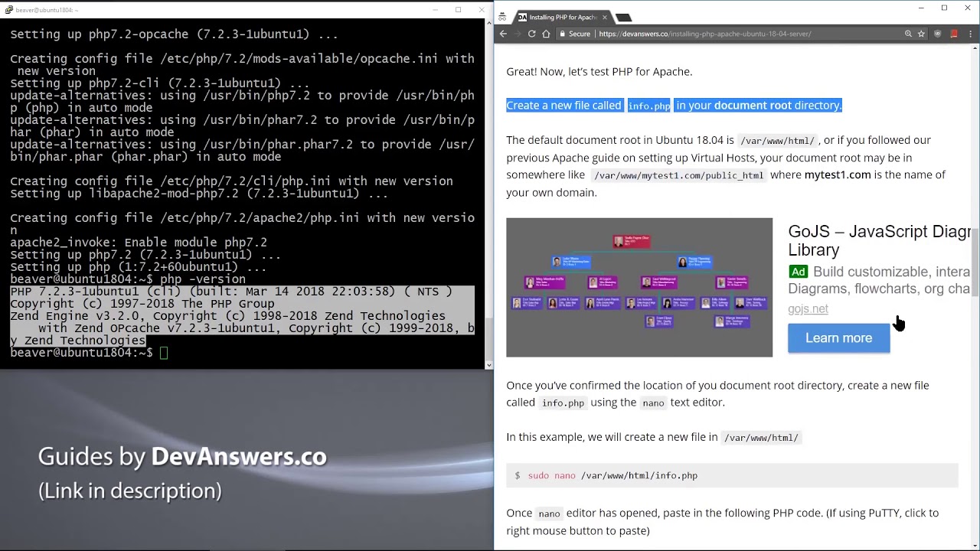Click the GoJS JavaScript Diagram Library headline
Viewport: 980px width, 551px height.
pos(879,240)
